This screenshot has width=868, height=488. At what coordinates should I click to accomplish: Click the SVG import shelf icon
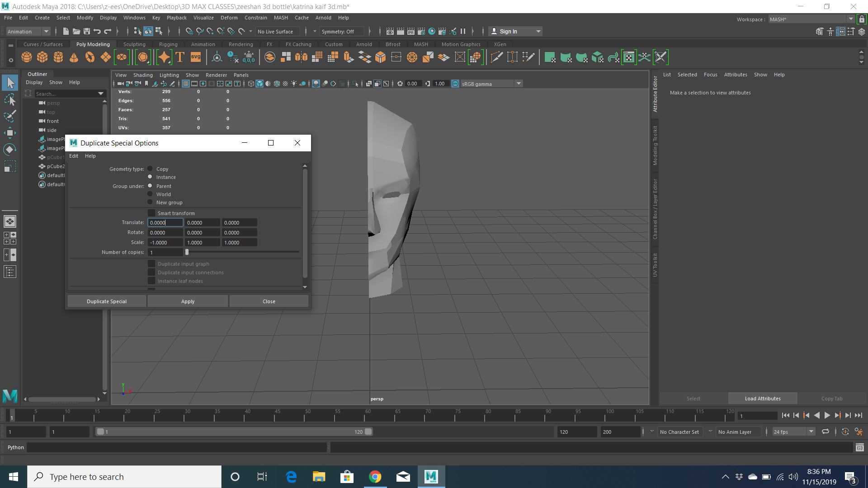(x=195, y=57)
